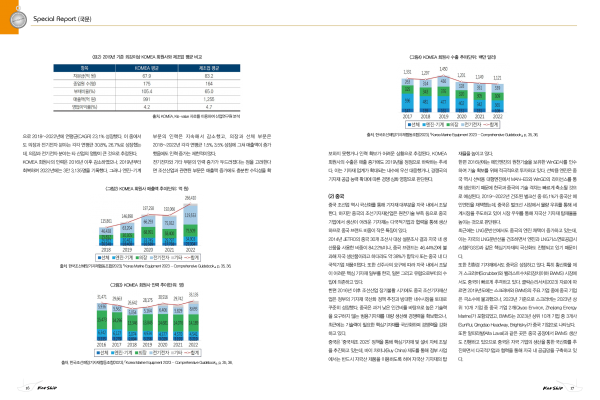Click the KorShip logo in left page footer
This screenshot has height=400, width=600.
point(47,388)
